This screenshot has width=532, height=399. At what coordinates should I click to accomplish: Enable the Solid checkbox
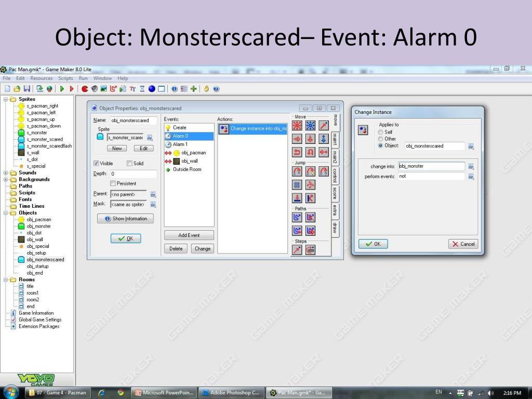[129, 163]
